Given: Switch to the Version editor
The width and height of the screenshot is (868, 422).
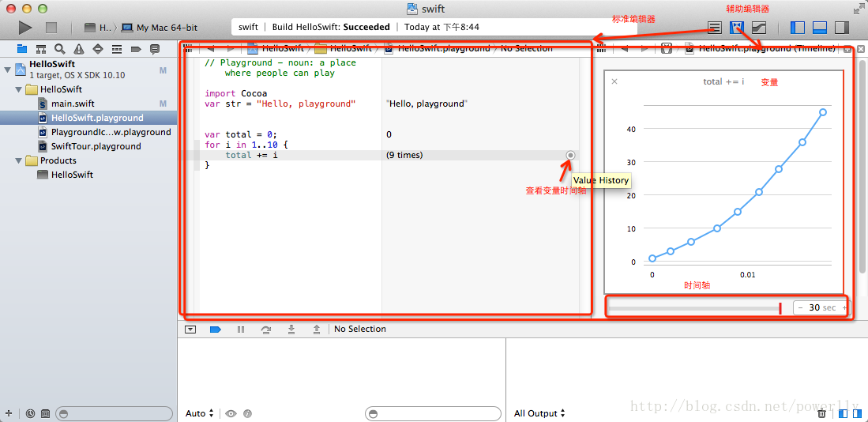Looking at the screenshot, I should (758, 27).
